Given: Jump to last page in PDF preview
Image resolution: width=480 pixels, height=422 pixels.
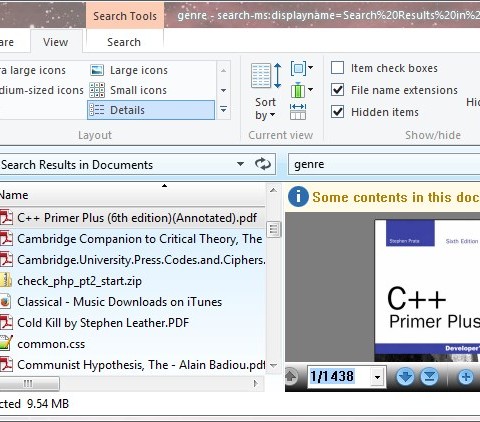Looking at the screenshot, I should tap(429, 377).
